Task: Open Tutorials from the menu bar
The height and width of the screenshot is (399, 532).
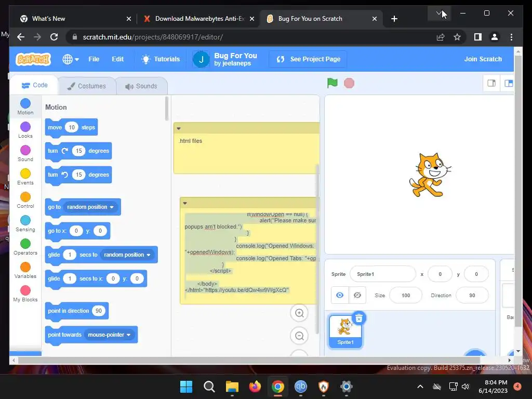Action: tap(161, 59)
